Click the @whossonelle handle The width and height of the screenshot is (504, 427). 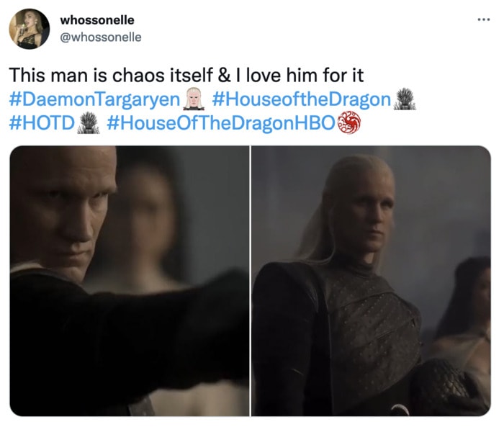(101, 37)
